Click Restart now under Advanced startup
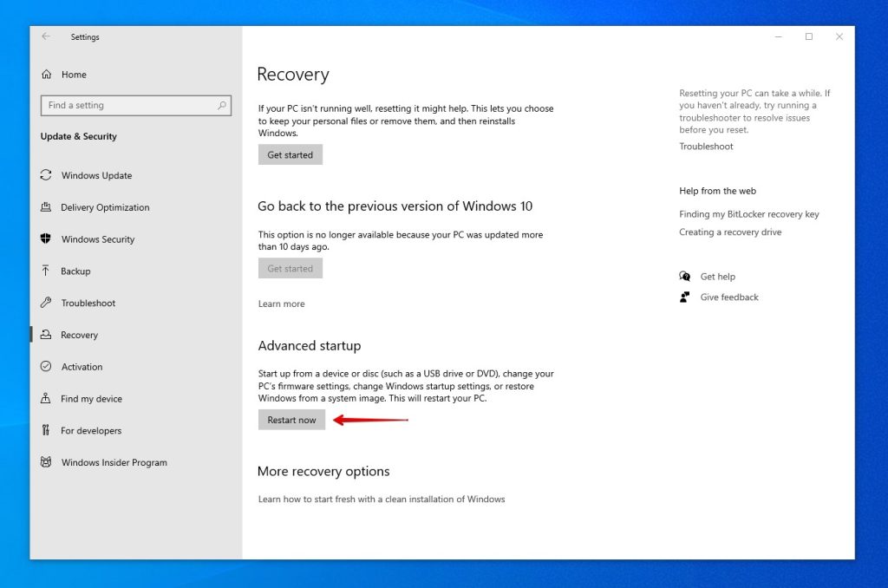Image resolution: width=888 pixels, height=588 pixels. point(291,420)
